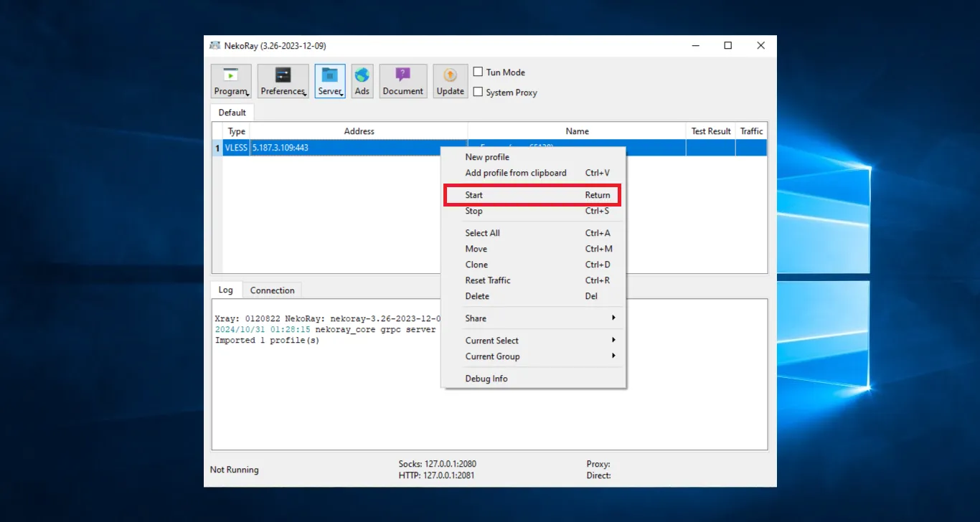Choose New profile from context menu
This screenshot has height=522, width=980.
534,157
